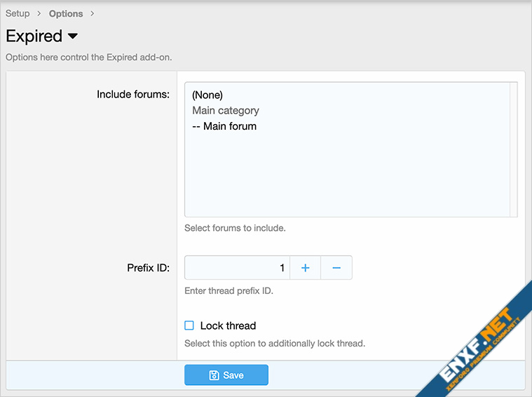The height and width of the screenshot is (397, 532).
Task: Click the Include forums field label
Action: point(133,94)
